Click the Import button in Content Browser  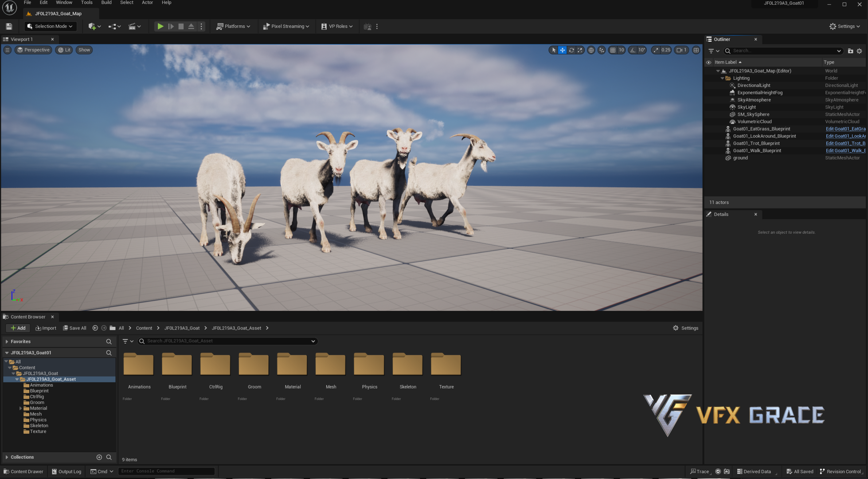coord(46,328)
